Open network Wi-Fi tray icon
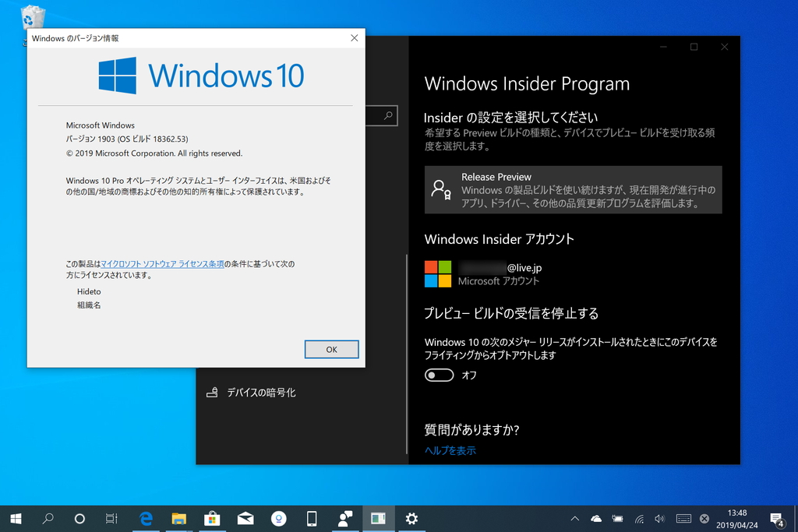 pyautogui.click(x=639, y=519)
